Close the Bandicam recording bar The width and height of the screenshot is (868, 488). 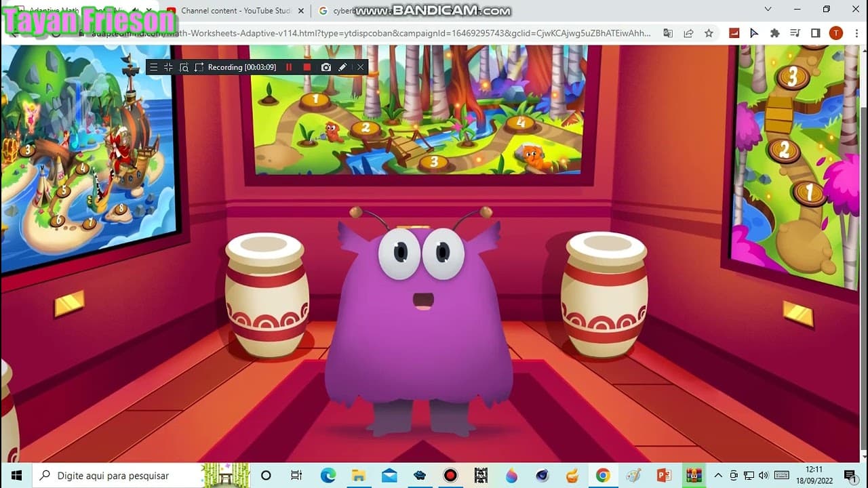(360, 67)
